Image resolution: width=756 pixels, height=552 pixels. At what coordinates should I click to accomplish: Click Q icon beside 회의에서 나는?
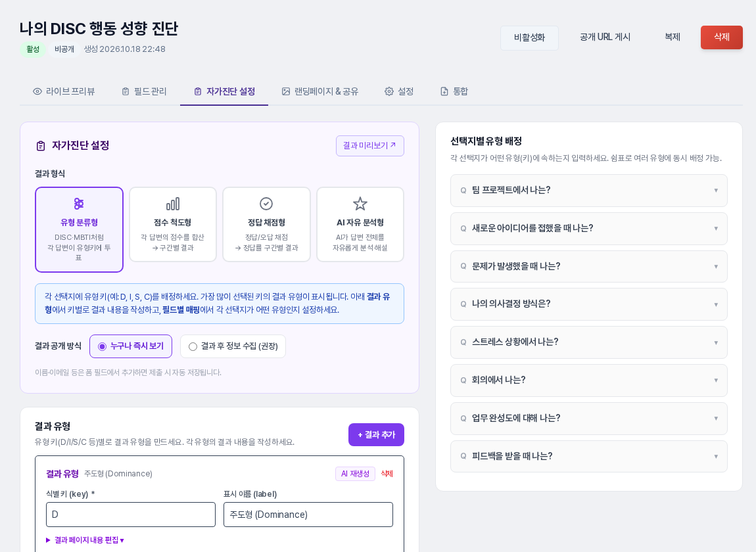[x=463, y=380]
